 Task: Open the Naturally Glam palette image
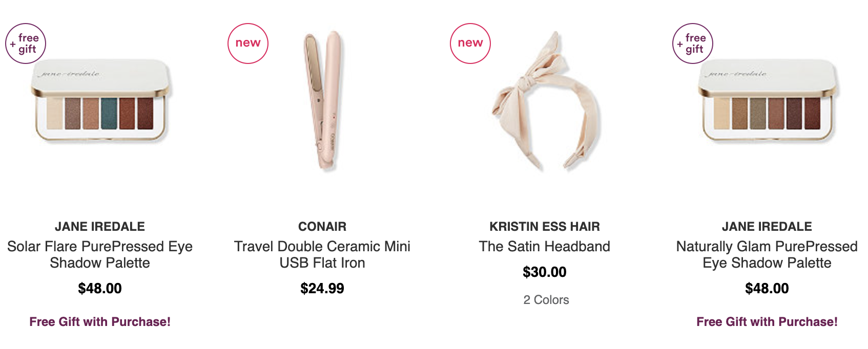pyautogui.click(x=769, y=101)
